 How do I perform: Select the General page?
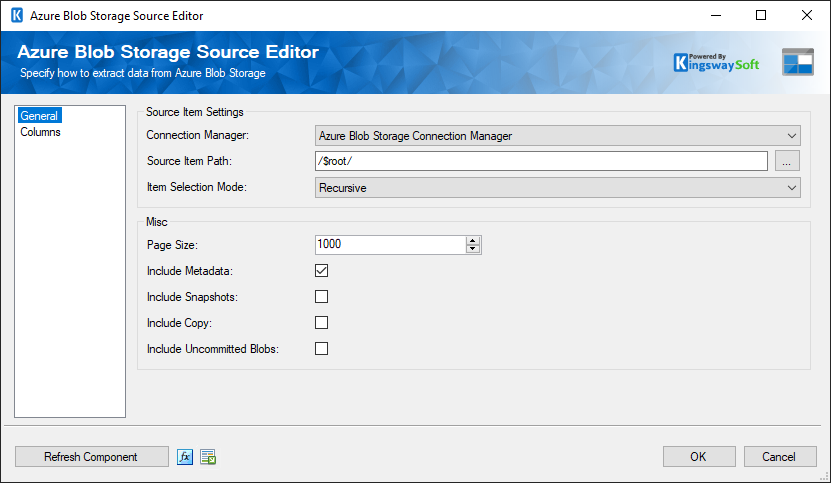(39, 116)
